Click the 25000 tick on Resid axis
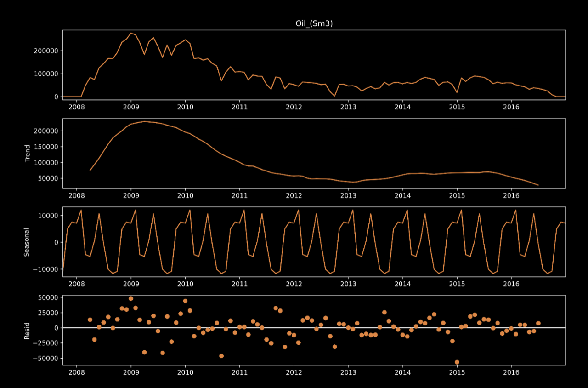Image resolution: width=588 pixels, height=388 pixels. [48, 313]
